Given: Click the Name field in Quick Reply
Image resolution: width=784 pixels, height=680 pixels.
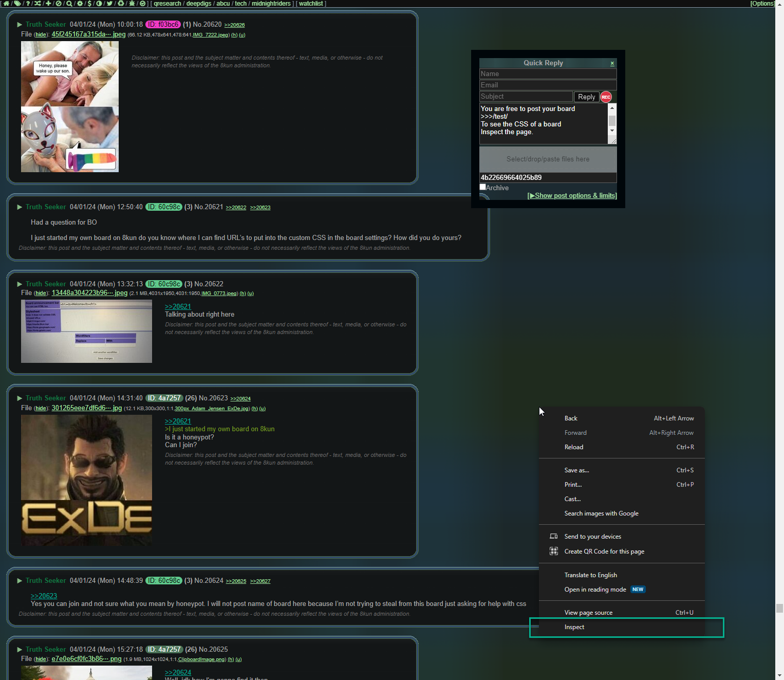Looking at the screenshot, I should 548,74.
